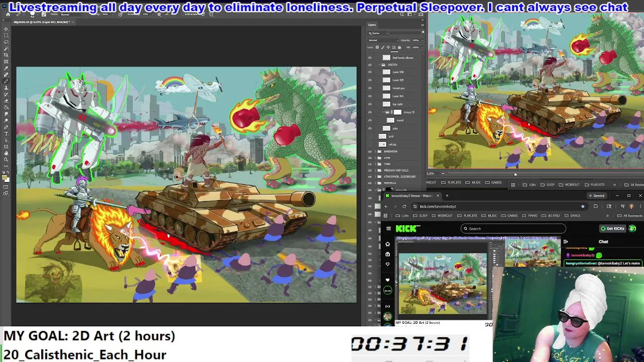Open the Kick hamburger menu
Screen dimensions: 644x362
[388, 229]
